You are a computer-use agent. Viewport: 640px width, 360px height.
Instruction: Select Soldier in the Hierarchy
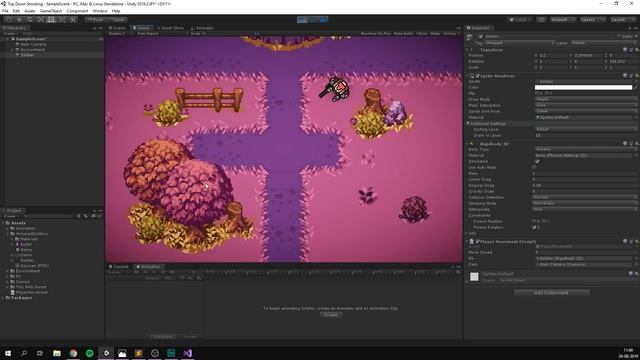pos(27,55)
